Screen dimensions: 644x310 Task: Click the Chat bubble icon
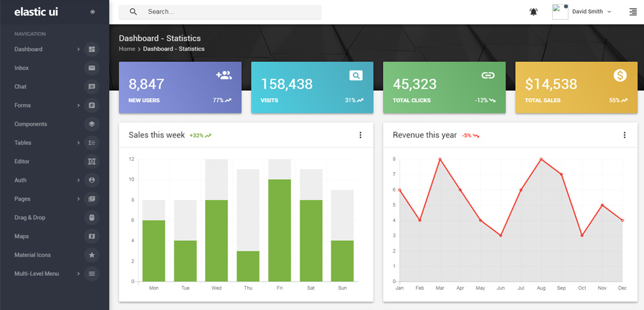[x=91, y=87]
